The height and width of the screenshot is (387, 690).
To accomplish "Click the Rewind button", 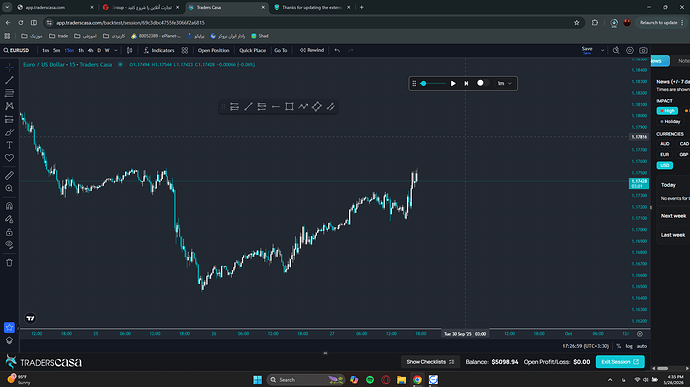I will (312, 51).
